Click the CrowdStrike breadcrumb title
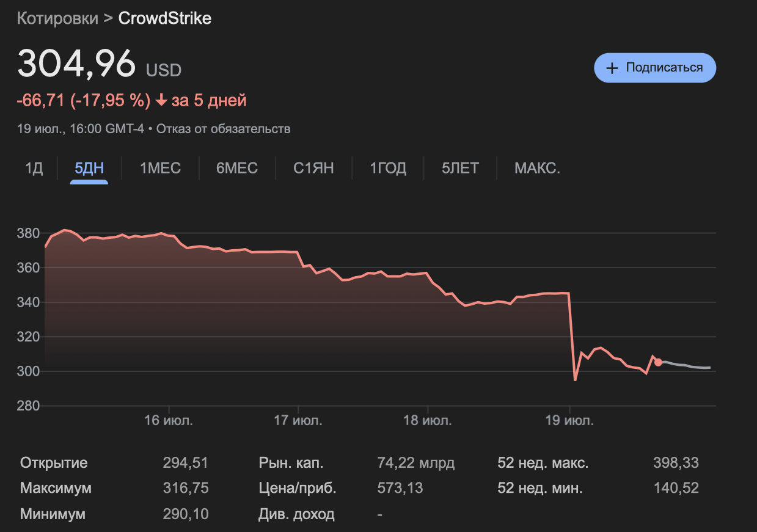 click(165, 18)
